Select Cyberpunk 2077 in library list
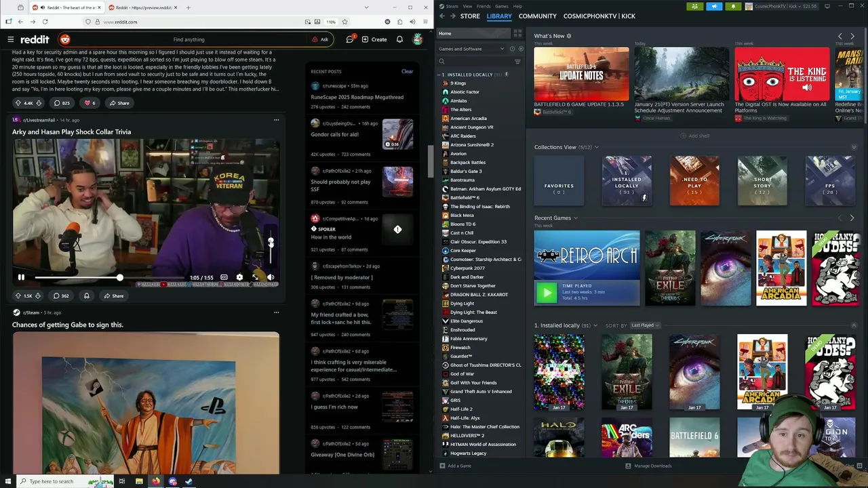 [x=467, y=268]
